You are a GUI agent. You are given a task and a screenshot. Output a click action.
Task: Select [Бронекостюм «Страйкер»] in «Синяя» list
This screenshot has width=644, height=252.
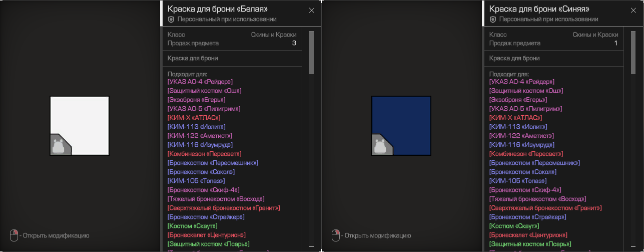tap(528, 217)
